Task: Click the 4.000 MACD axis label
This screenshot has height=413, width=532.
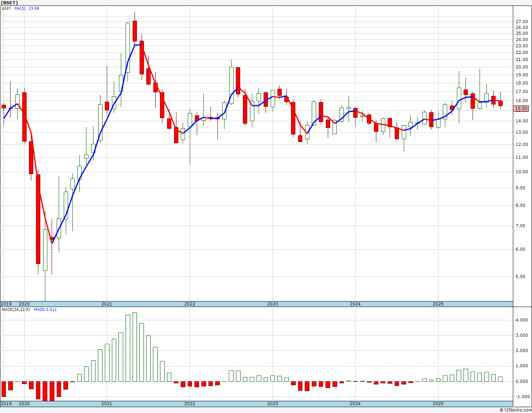Action: tap(522, 320)
